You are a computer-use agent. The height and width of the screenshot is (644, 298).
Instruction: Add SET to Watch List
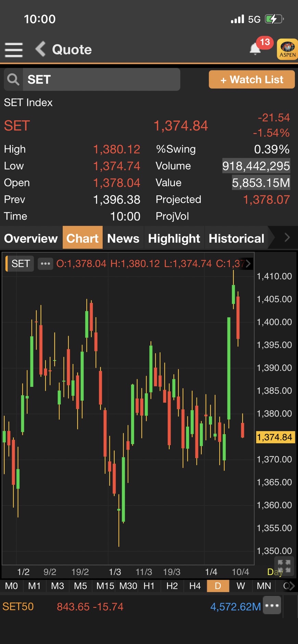(252, 79)
